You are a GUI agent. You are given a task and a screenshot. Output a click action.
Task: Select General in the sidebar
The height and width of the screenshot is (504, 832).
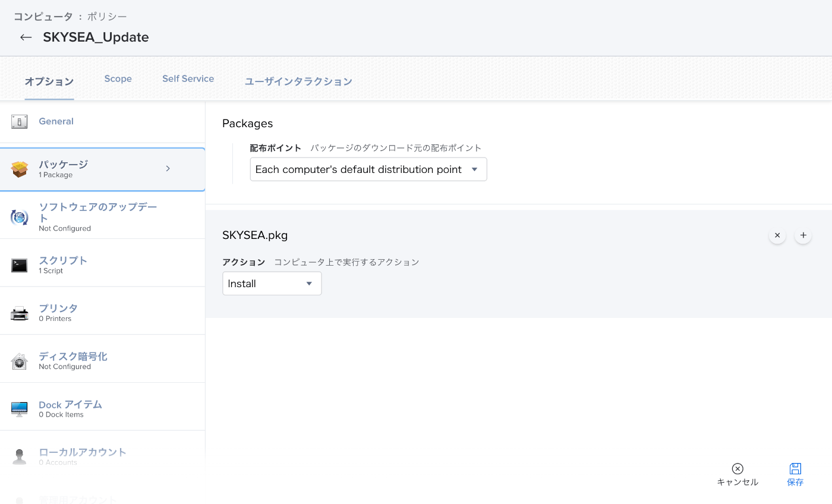[102, 122]
